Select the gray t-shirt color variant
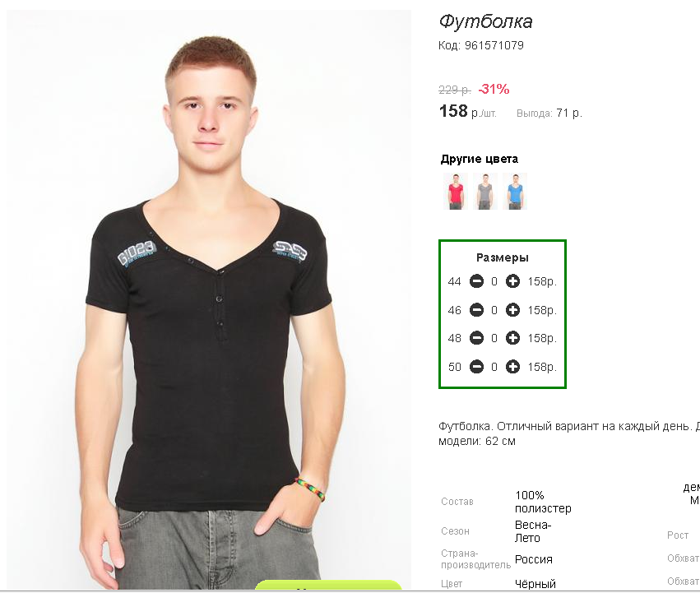The height and width of the screenshot is (593, 700). tap(484, 191)
